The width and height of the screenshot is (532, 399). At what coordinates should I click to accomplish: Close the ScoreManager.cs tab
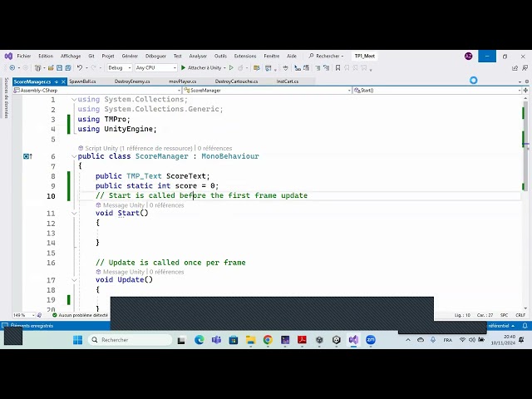click(63, 81)
